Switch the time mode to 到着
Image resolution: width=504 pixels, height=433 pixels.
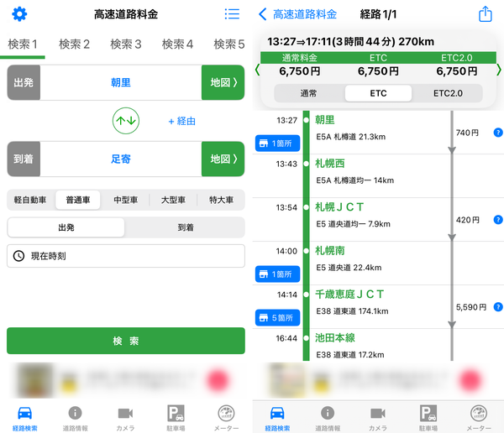tap(186, 227)
